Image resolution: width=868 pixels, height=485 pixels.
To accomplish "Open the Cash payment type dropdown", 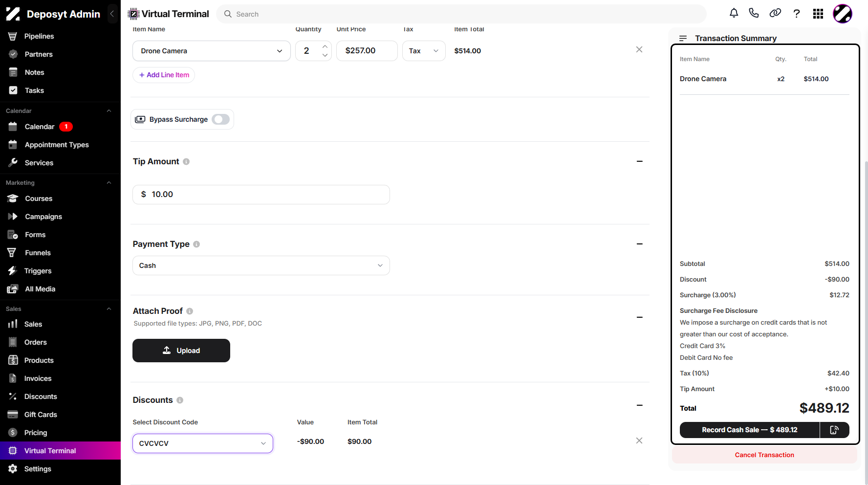I will 261,265.
